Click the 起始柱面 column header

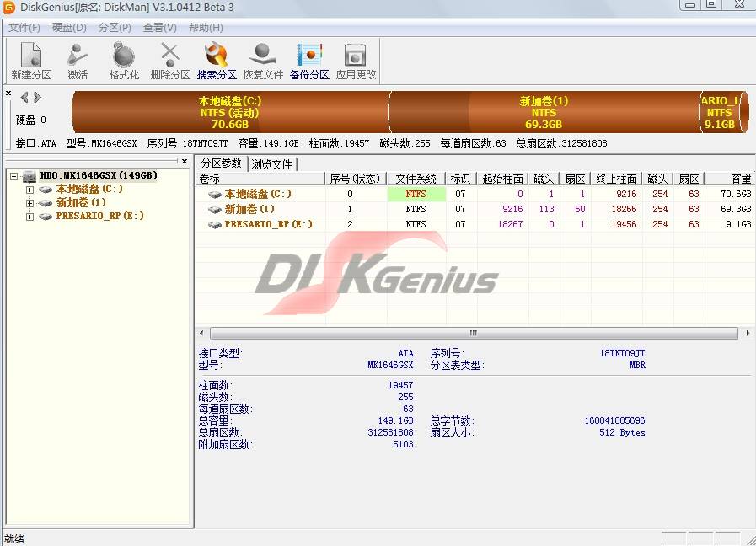(502, 179)
